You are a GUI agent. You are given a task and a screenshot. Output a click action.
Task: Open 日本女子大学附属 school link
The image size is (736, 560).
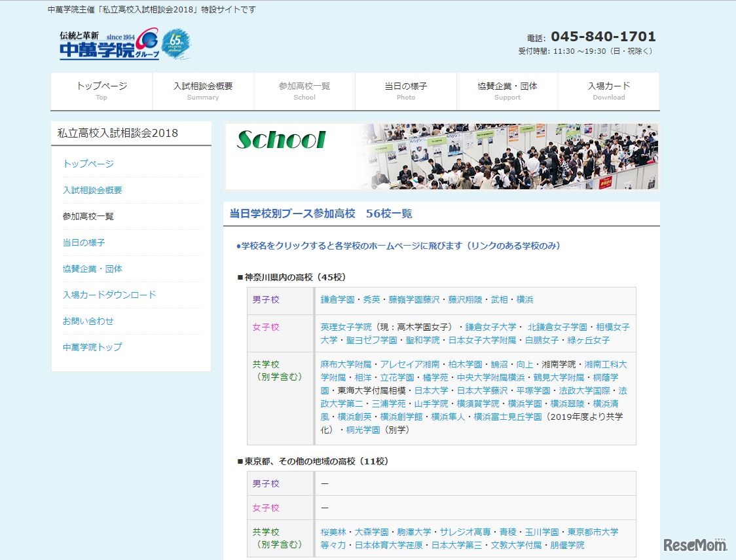pyautogui.click(x=483, y=340)
